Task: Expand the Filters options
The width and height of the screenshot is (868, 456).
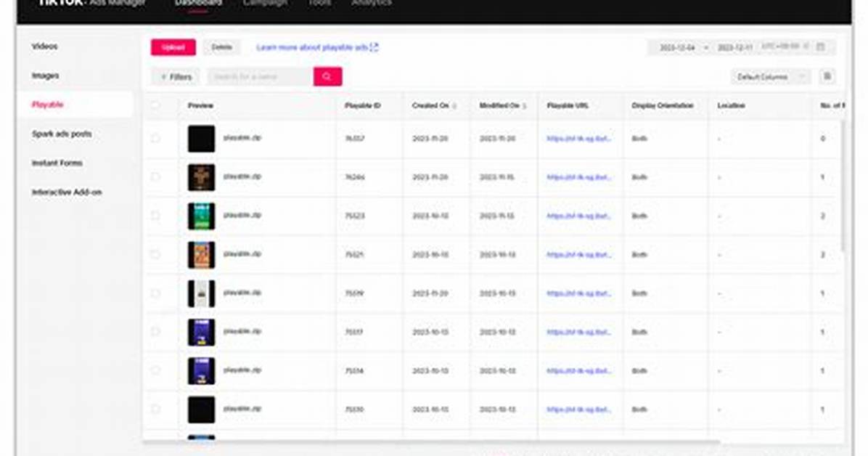Action: tap(176, 77)
